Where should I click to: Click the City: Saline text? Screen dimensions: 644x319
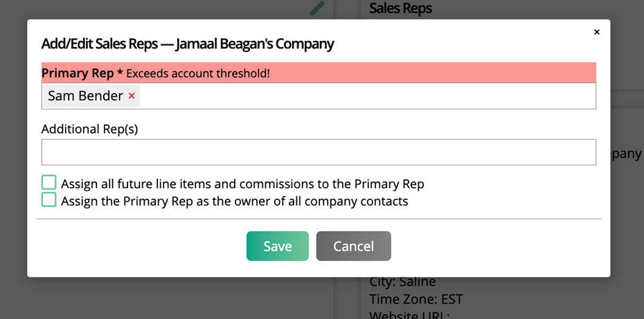pos(403,282)
